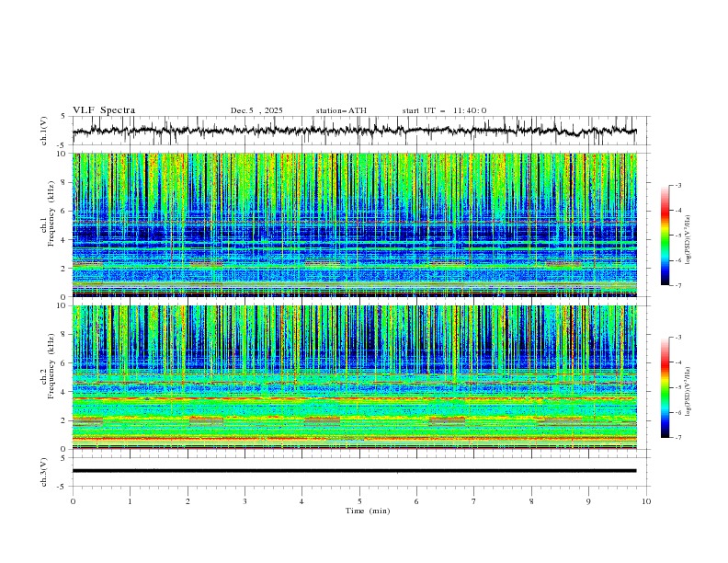Click time-axis tick label "10" at bottom right
This screenshot has height=563, width=728.
click(646, 501)
